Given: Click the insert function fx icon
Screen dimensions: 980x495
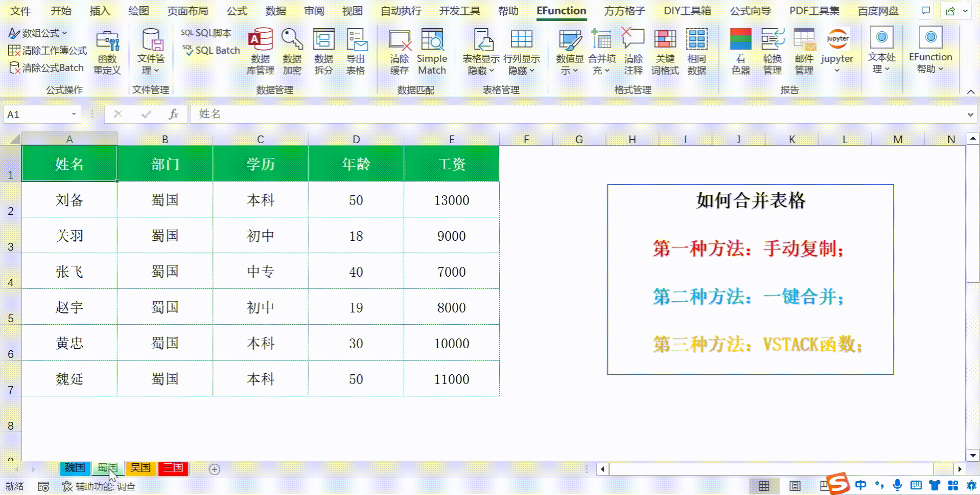Looking at the screenshot, I should click(x=174, y=114).
